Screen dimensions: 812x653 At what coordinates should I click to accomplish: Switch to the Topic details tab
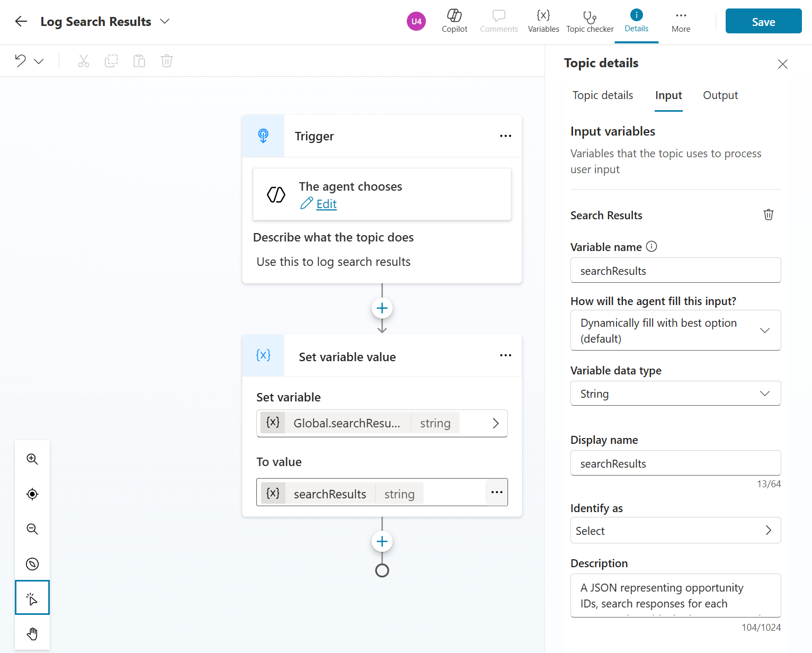602,95
